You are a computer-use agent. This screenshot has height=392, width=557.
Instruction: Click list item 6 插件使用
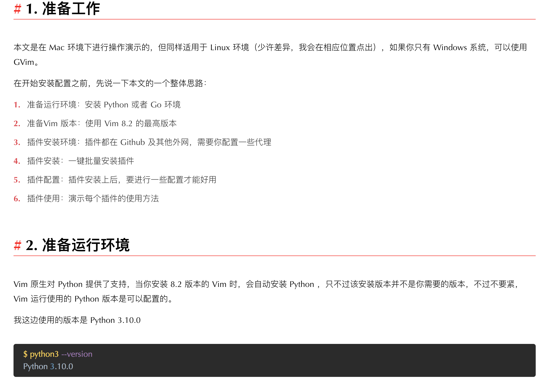pos(93,199)
